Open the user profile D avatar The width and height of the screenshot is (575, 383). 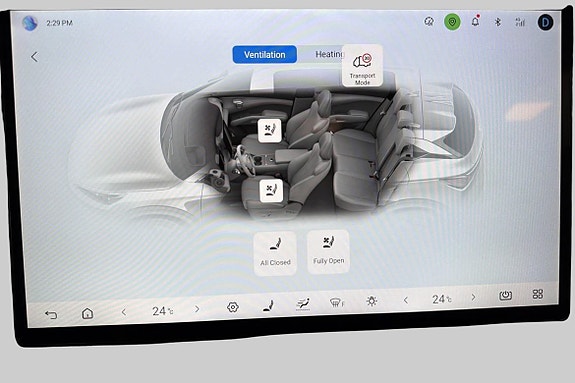[x=545, y=22]
